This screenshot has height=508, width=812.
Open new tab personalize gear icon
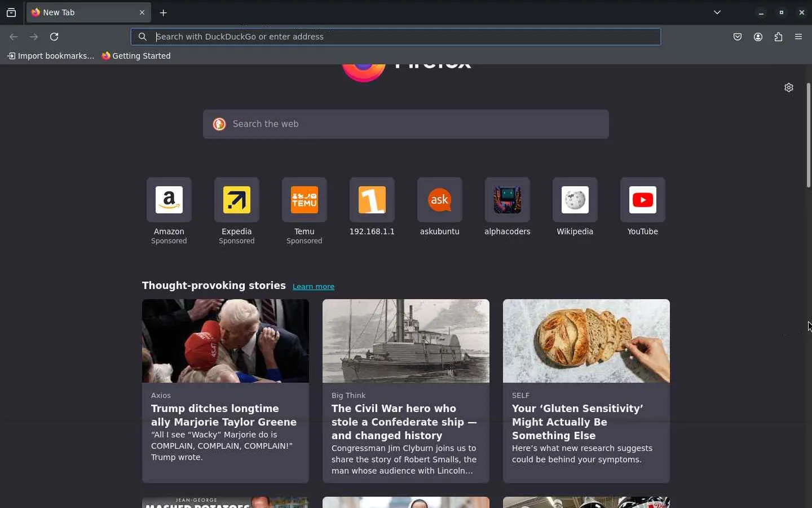[789, 87]
